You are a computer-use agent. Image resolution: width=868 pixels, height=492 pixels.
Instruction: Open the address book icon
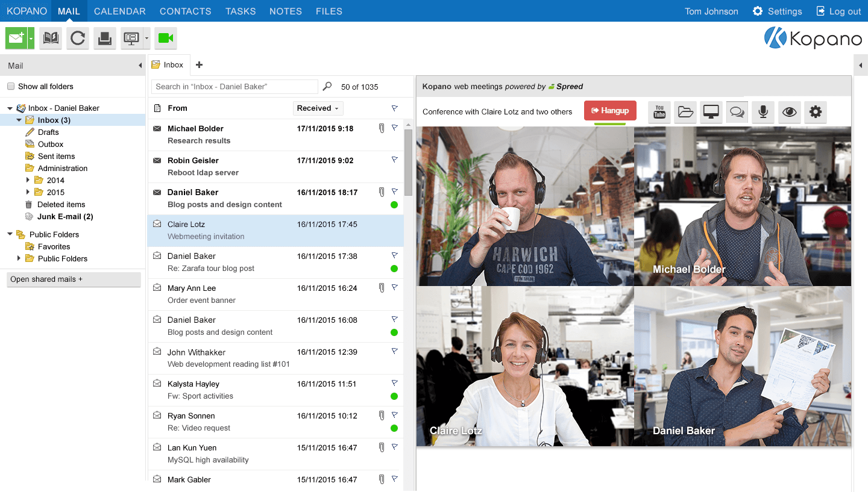[51, 39]
